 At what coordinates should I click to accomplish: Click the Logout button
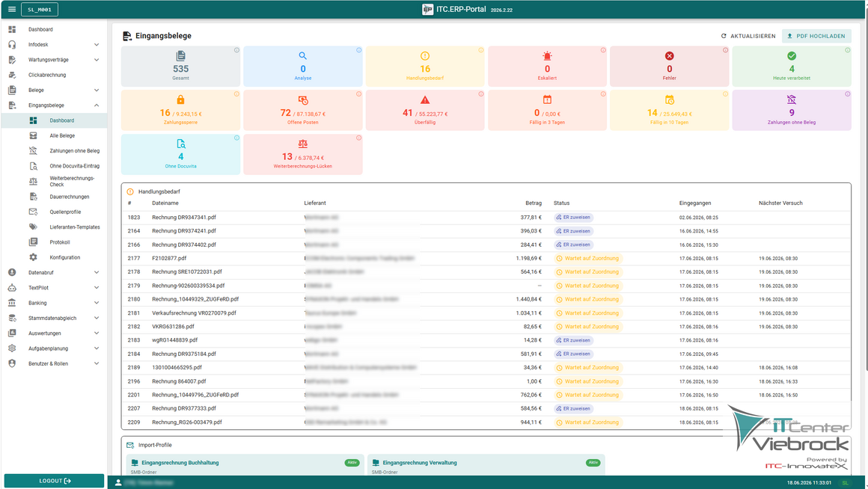(54, 481)
